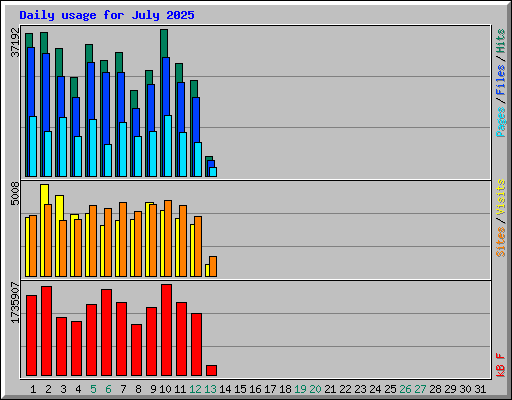Select day 29 on the x-axis

coord(450,389)
